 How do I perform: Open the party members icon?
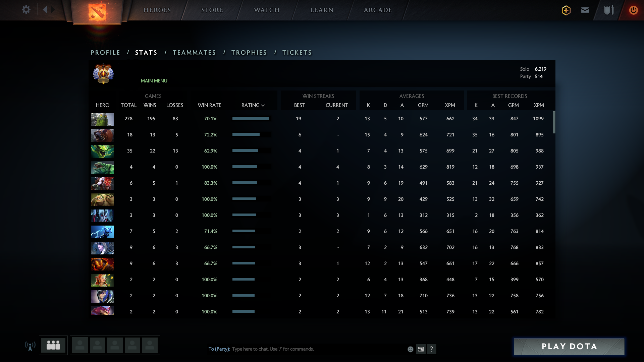(x=53, y=345)
